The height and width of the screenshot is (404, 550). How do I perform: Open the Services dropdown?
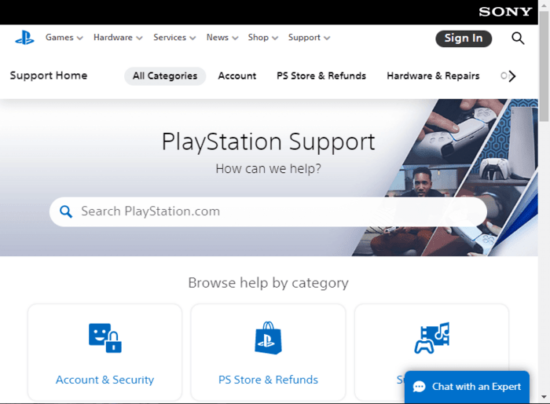pyautogui.click(x=174, y=38)
